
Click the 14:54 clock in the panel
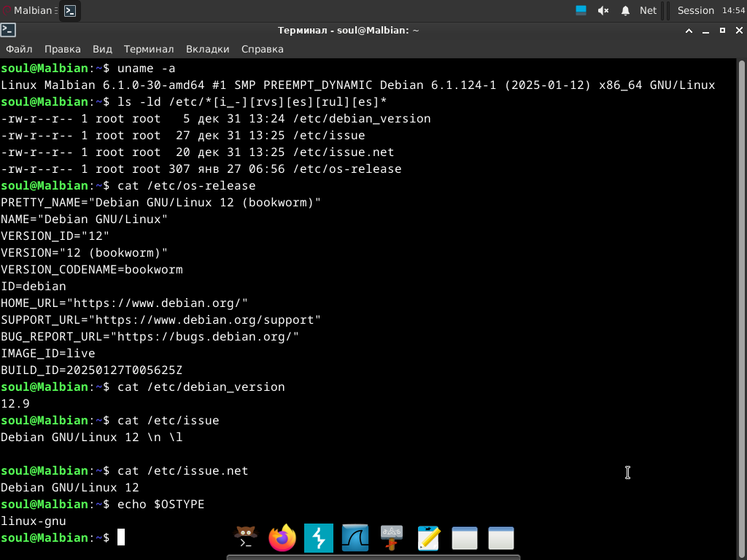click(733, 10)
